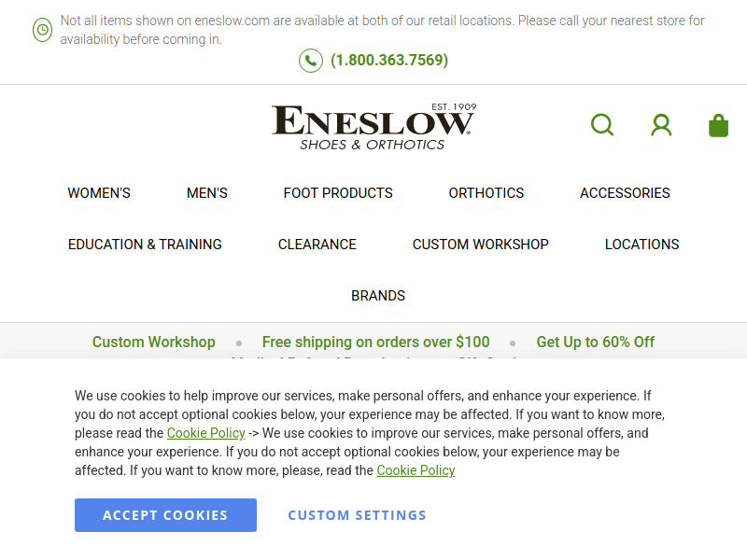747x560 pixels.
Task: Call the 1.800.363.7569 phone number link
Action: click(388, 60)
